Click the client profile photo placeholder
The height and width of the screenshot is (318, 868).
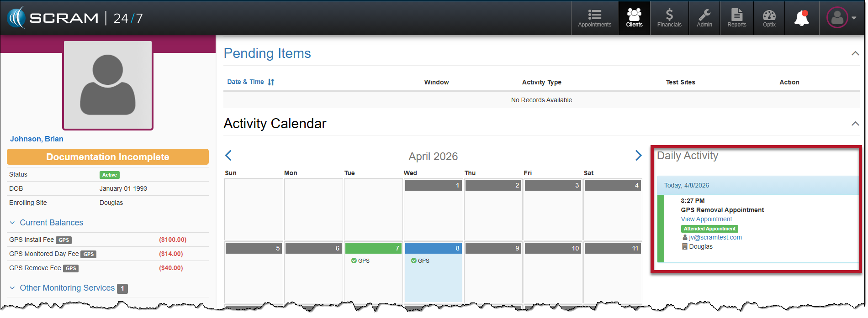tap(108, 85)
